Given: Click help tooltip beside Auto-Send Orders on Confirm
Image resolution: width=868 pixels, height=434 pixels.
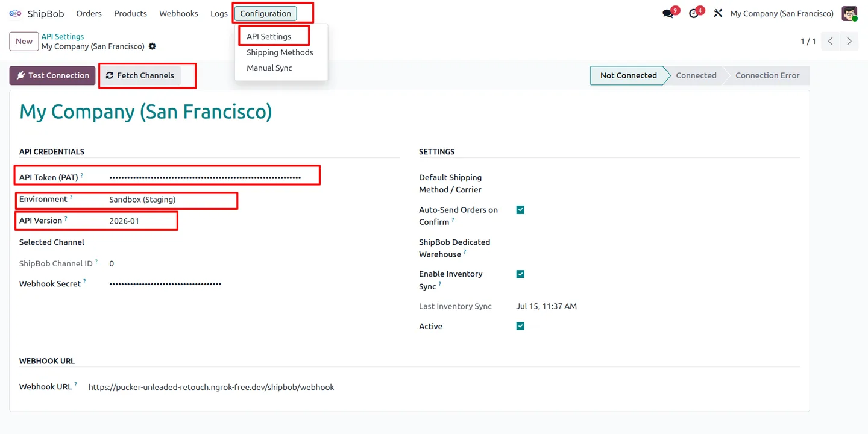Looking at the screenshot, I should click(x=453, y=220).
